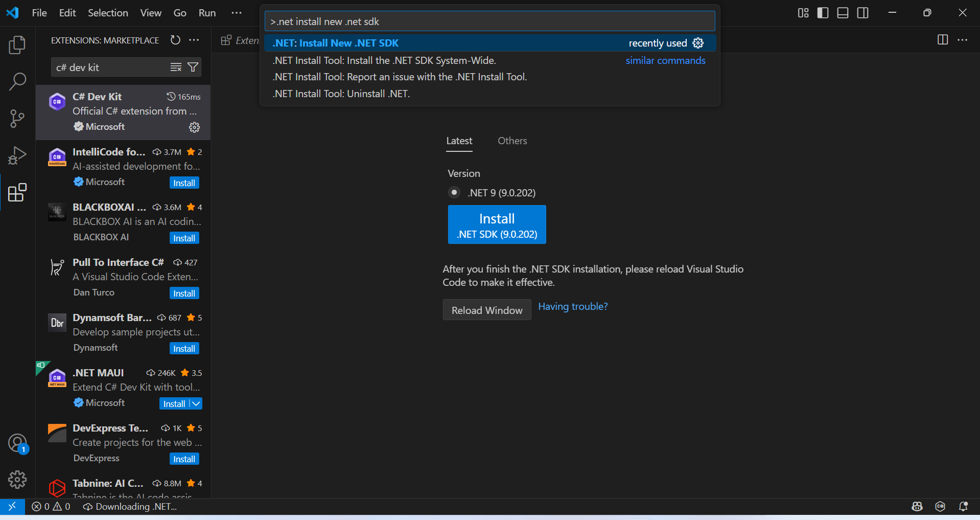Select the .NET 9 (9.0.202) radio button
The image size is (980, 520).
click(454, 192)
